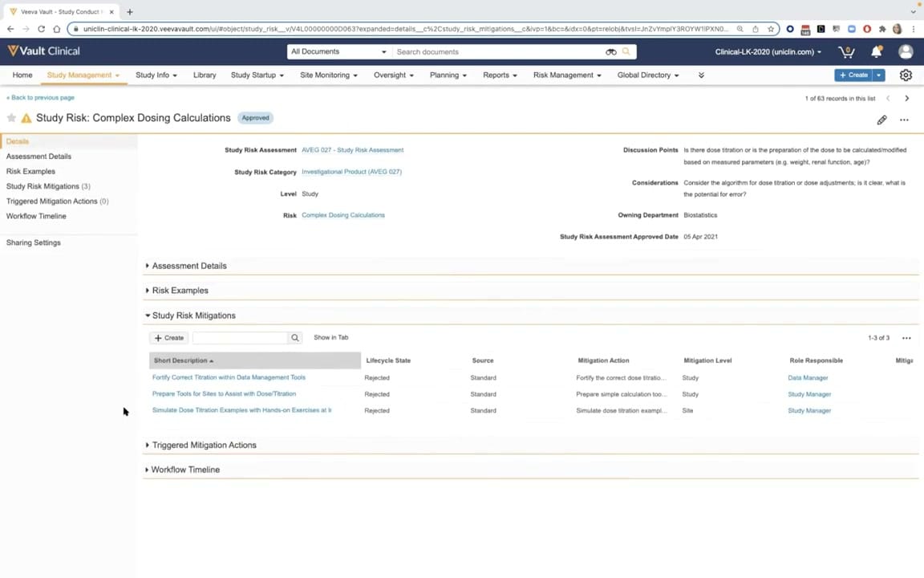Bookmark page with the star icon

tap(771, 29)
